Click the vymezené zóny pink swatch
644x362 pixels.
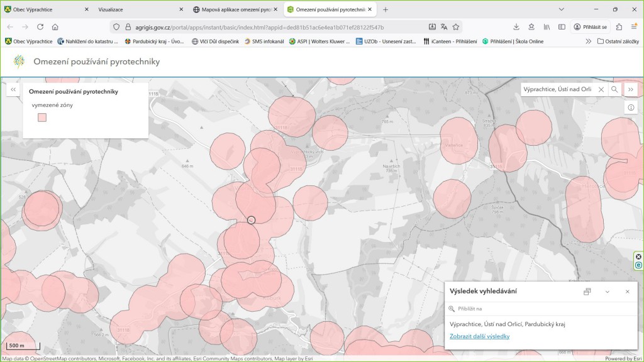42,118
